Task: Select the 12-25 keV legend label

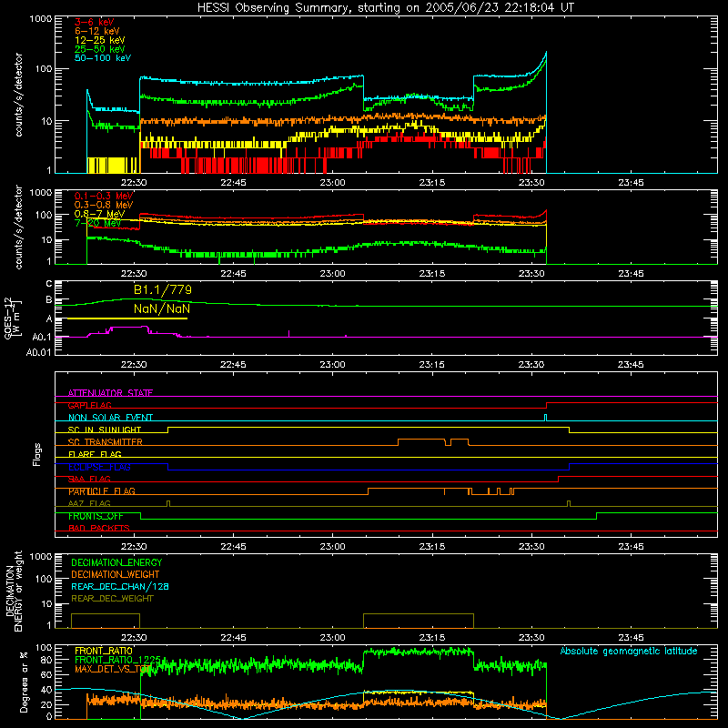Action: (x=100, y=40)
